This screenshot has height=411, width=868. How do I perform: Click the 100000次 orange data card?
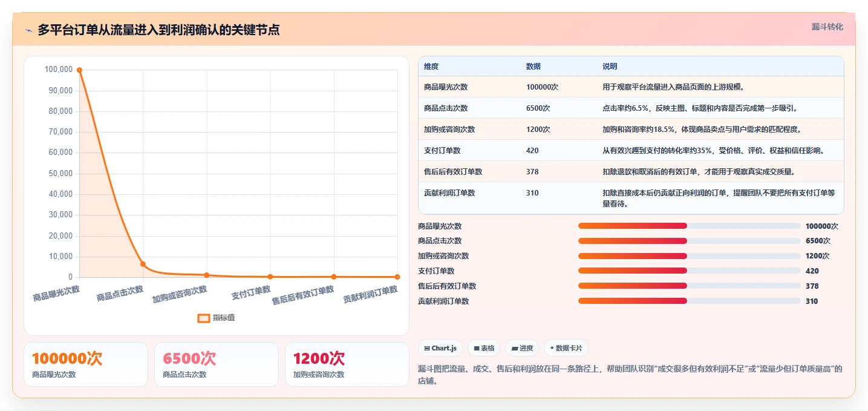coord(86,364)
